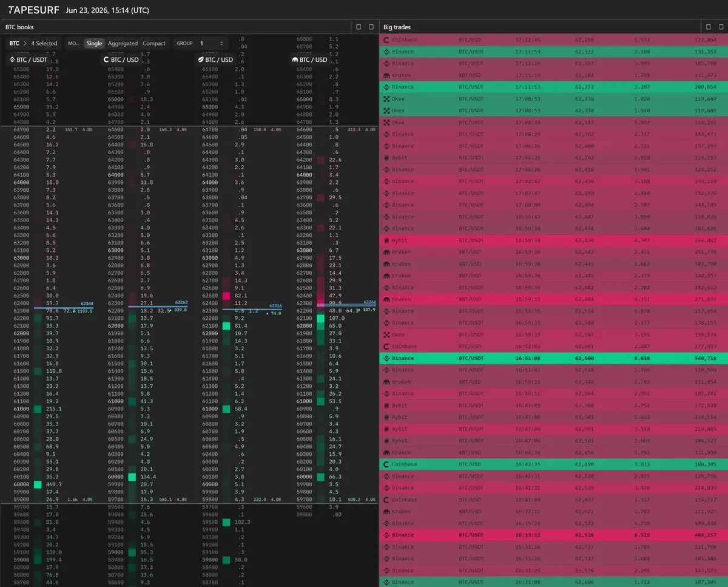The height and width of the screenshot is (587, 728).
Task: Click the 82.1 size in the Bitfinex book
Action: (242, 295)
